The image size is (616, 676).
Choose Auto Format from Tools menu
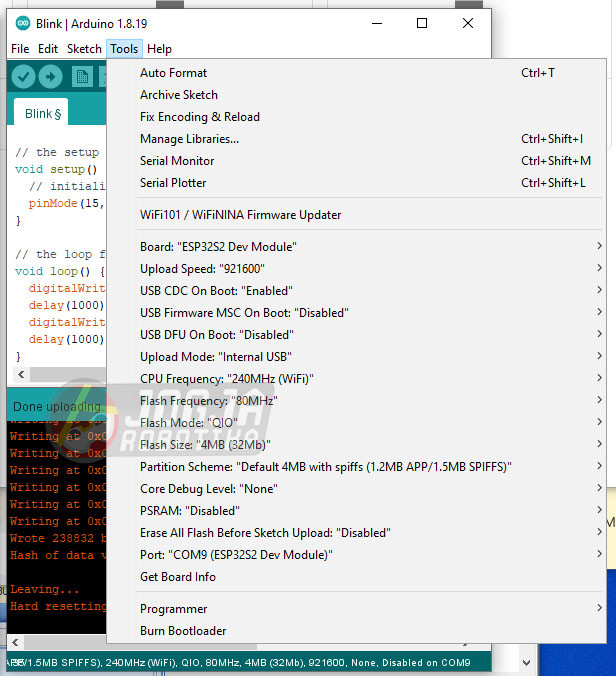point(356,73)
